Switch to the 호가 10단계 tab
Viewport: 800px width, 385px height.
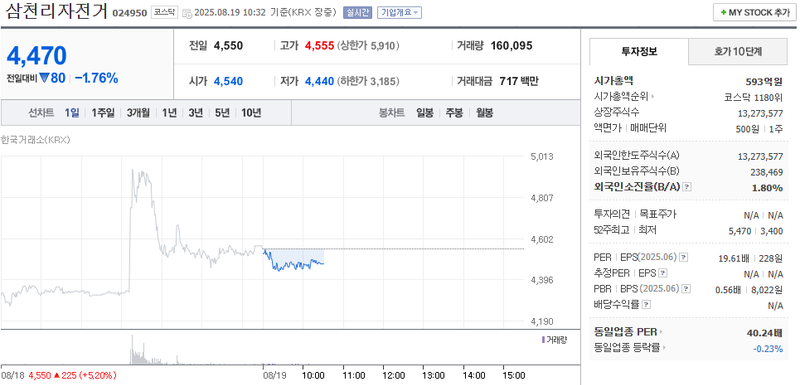pos(738,51)
